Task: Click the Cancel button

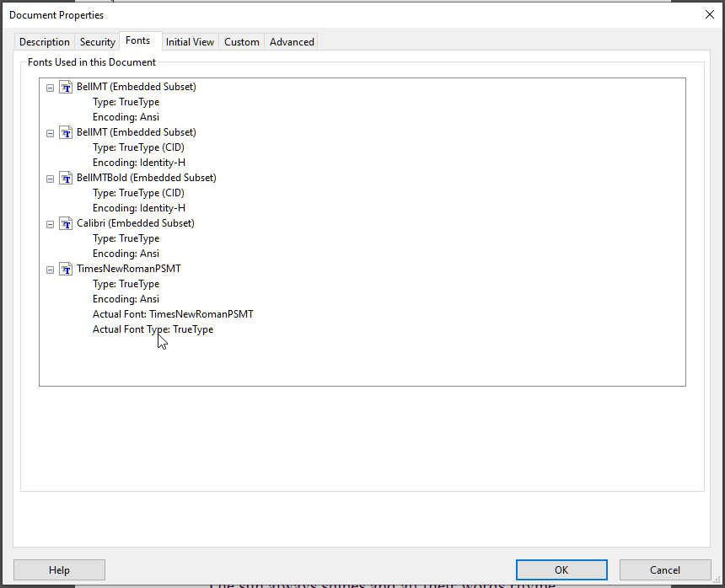Action: click(x=664, y=569)
